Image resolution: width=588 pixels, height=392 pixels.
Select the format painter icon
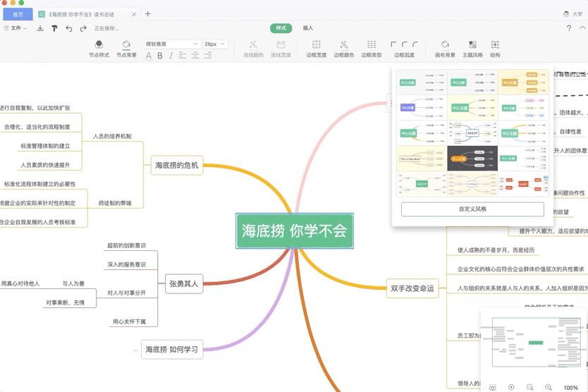54,28
